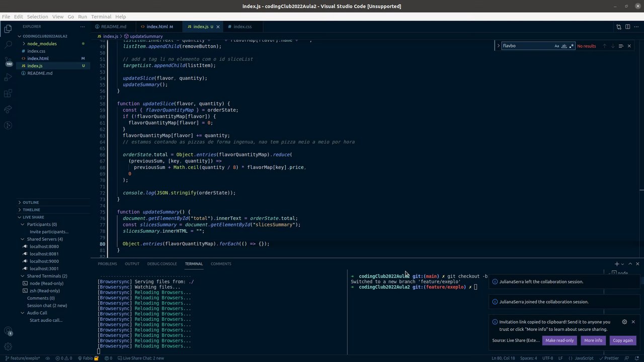Click the updateSummary breadcrumb
Screen dimensions: 644x362
[146, 37]
